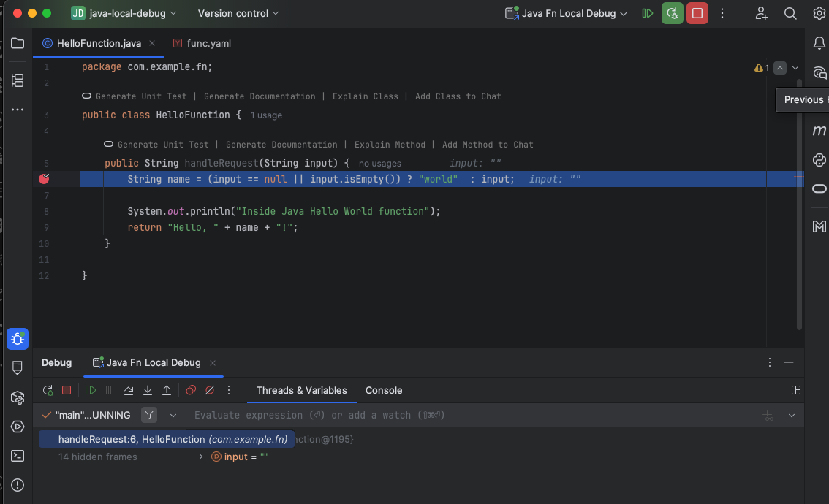Click Generate Documentation above method
The image size is (829, 504).
tap(281, 145)
